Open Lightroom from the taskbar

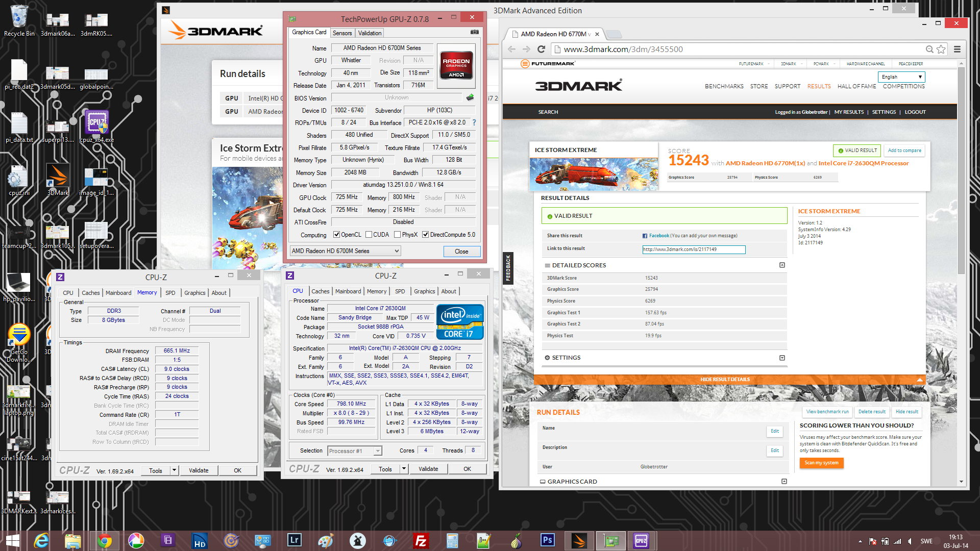tap(295, 540)
